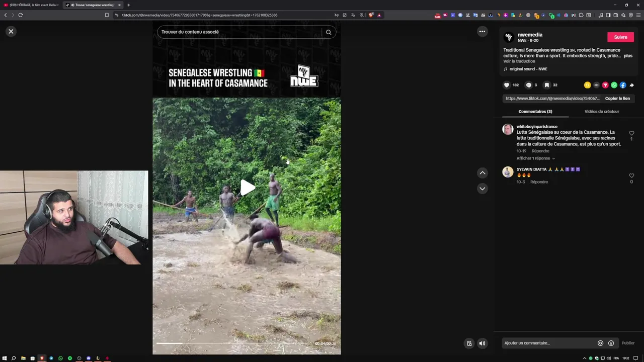Screen dimensions: 644x362
Task: Focus the 'Trouver du contenu associé' search field
Action: pyautogui.click(x=240, y=32)
